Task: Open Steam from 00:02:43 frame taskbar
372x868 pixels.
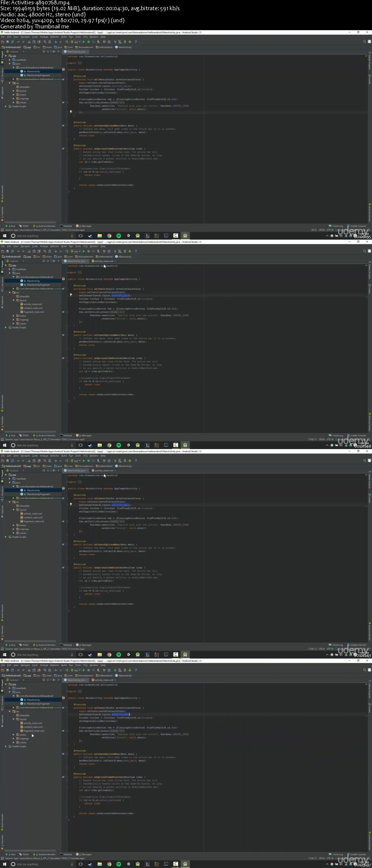Action: tap(90, 655)
